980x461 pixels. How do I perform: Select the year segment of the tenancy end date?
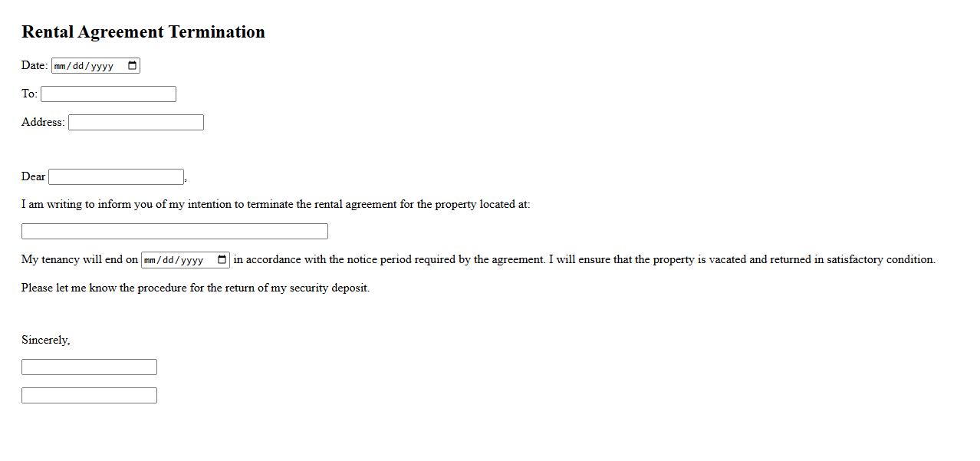pos(192,260)
